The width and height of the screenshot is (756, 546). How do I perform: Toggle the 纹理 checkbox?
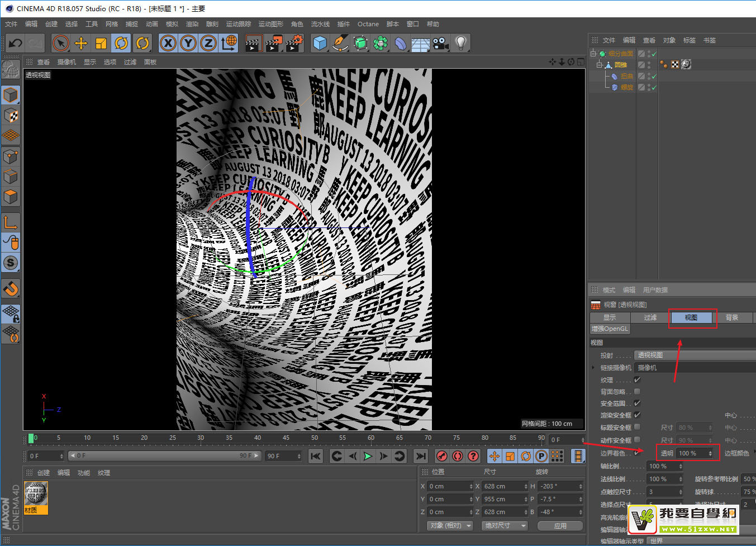tap(637, 379)
